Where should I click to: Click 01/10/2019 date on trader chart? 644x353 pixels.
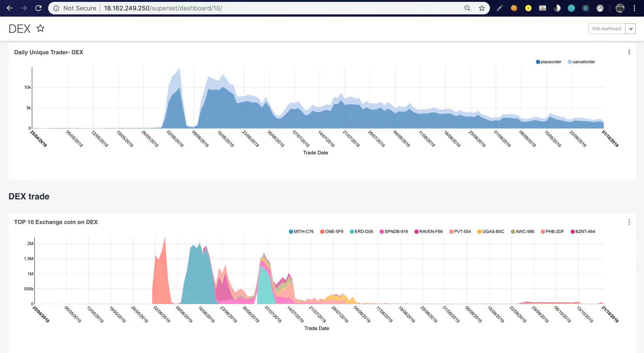click(610, 139)
